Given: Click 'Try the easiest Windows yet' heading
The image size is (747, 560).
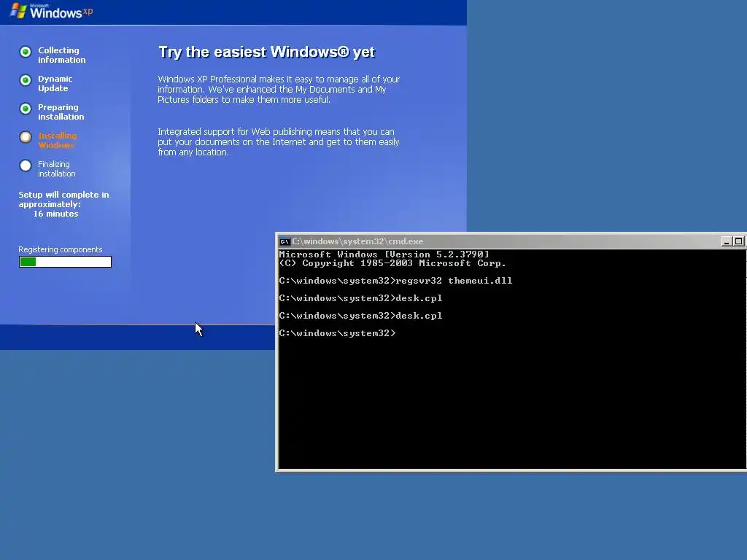Looking at the screenshot, I should pos(267,52).
